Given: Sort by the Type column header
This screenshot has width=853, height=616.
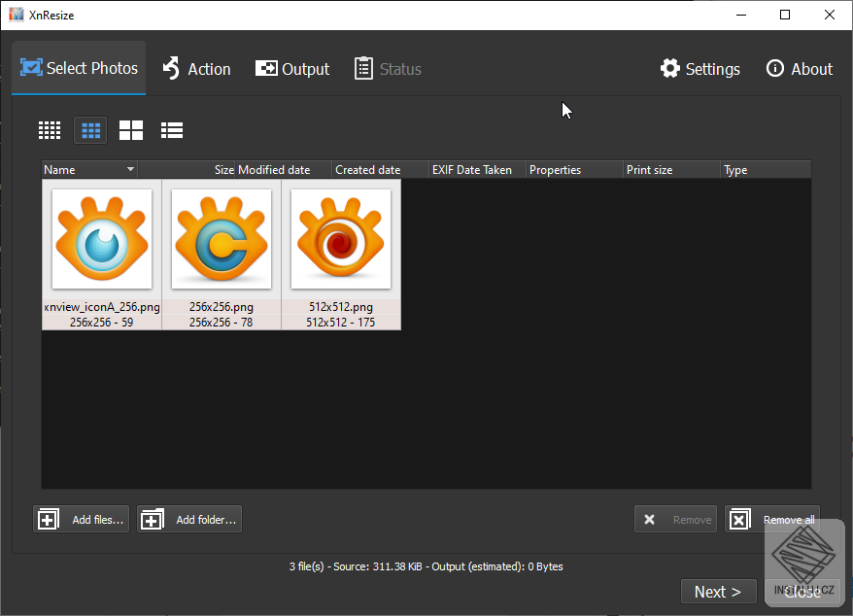Looking at the screenshot, I should pyautogui.click(x=766, y=170).
